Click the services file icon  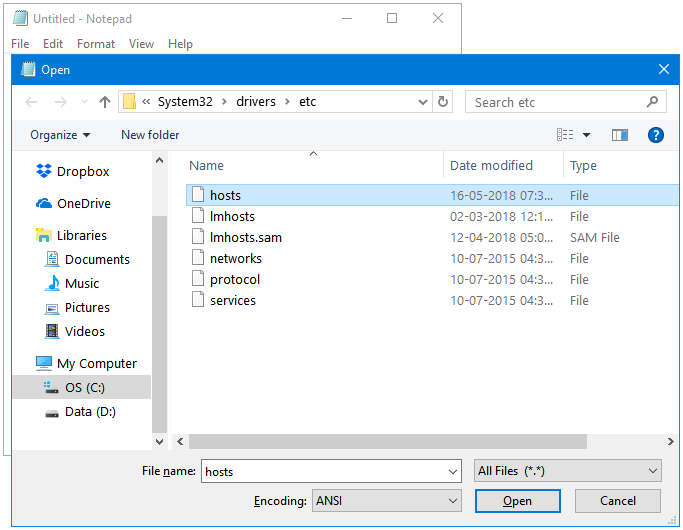198,300
